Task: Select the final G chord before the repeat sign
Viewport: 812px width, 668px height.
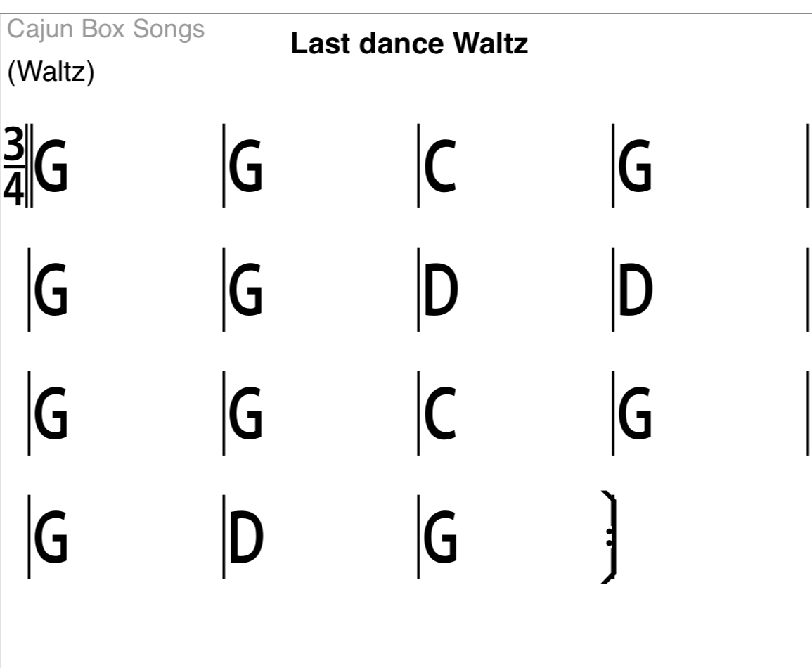Action: point(441,539)
